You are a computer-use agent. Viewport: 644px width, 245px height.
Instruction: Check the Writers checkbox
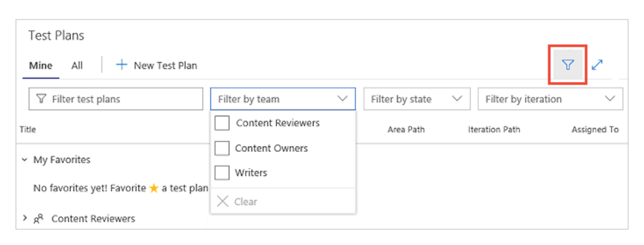(222, 172)
